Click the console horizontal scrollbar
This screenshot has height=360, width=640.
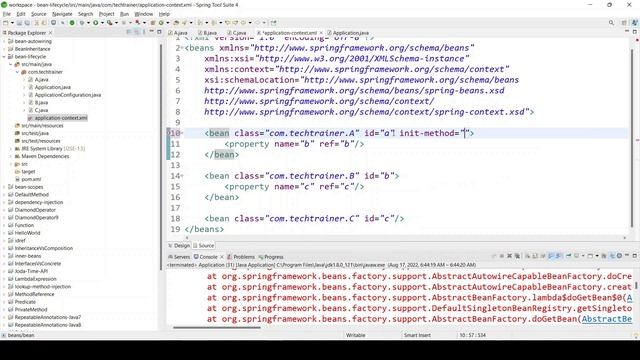pos(216,327)
